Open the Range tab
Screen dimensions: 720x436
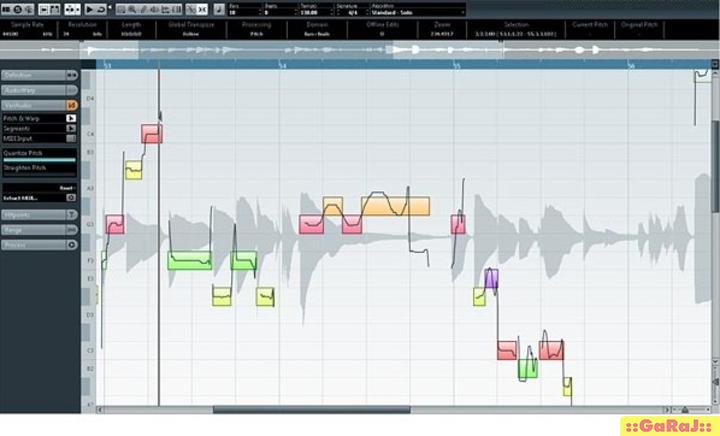(x=39, y=230)
